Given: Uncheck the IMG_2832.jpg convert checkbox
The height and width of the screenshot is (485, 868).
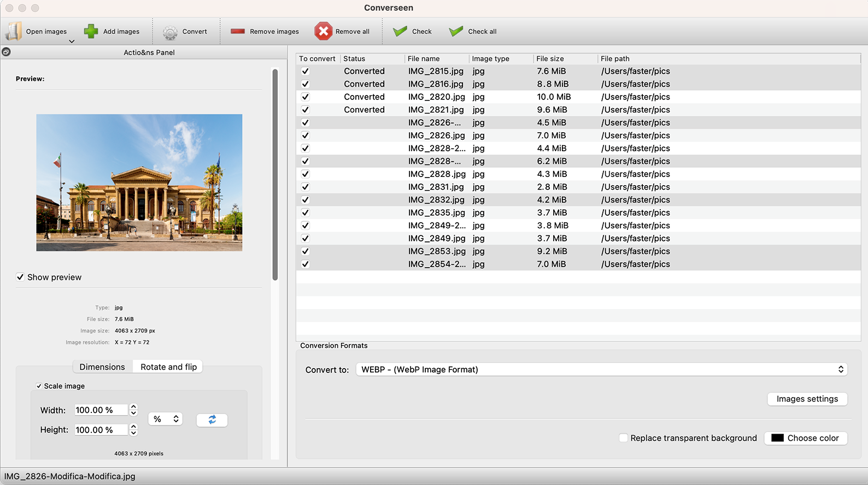Looking at the screenshot, I should coord(305,200).
